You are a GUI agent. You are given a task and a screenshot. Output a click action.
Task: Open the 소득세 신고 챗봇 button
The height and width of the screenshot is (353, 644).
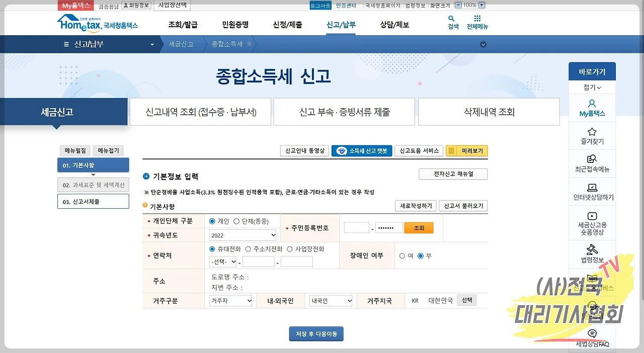362,151
